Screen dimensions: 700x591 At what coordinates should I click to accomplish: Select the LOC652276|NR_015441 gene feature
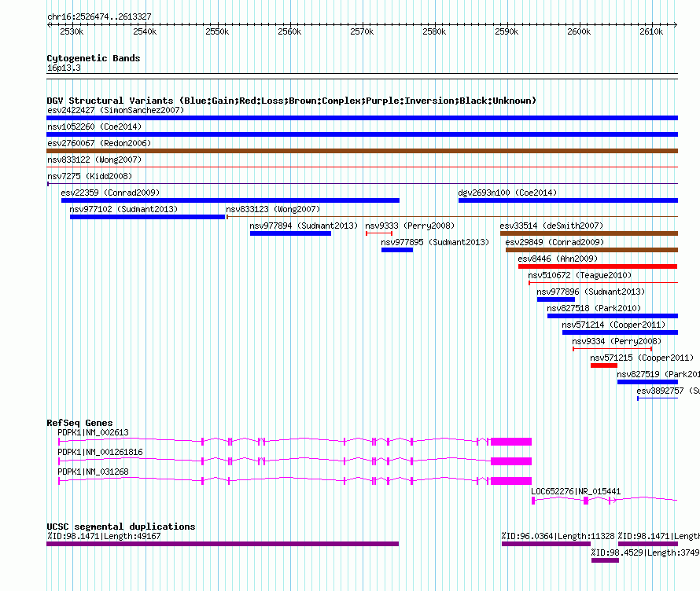(605, 501)
